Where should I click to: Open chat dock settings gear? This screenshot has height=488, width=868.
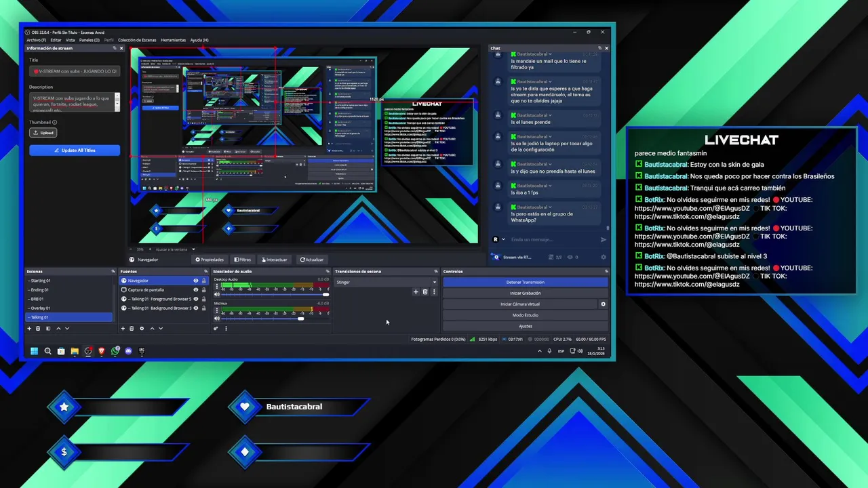[x=604, y=258]
